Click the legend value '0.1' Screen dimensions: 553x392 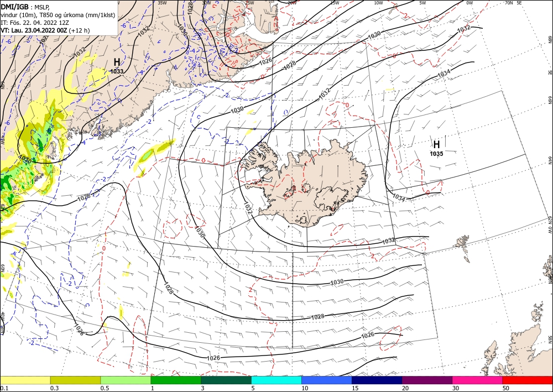pyautogui.click(x=3, y=388)
